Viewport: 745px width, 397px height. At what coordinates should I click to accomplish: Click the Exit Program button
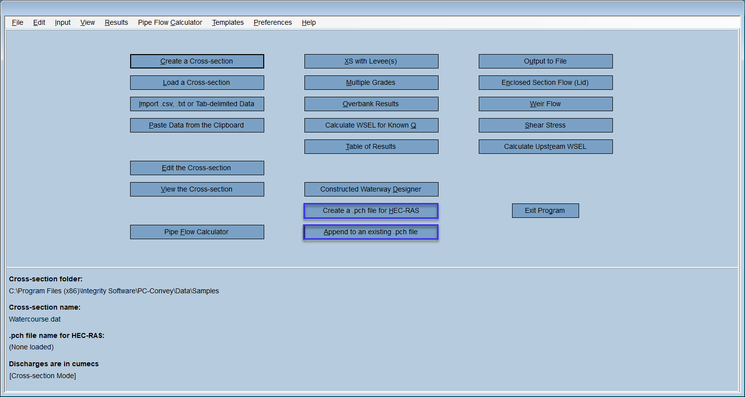(x=545, y=211)
